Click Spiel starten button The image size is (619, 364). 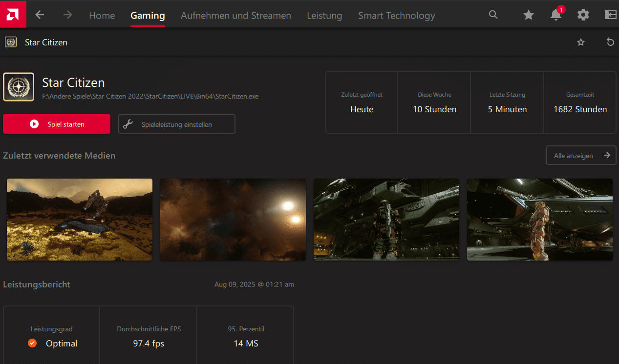click(x=57, y=124)
